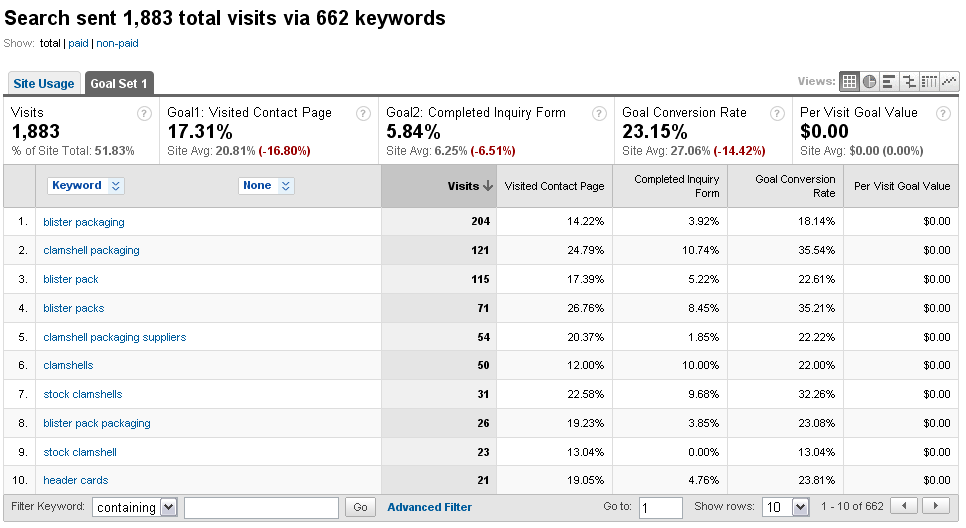
Task: Go to previous page of results arrow
Action: (x=904, y=506)
